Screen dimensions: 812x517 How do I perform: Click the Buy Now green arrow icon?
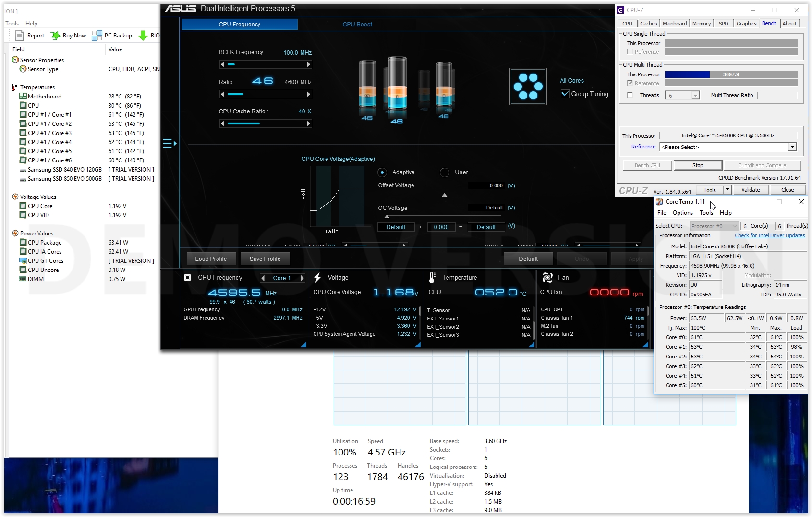[x=55, y=36]
